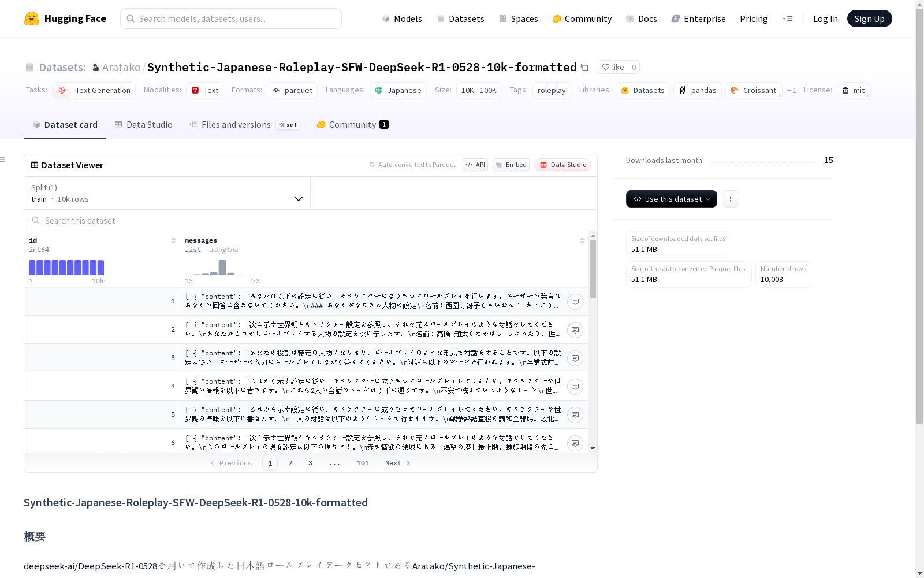
Task: Filter by the Text Generation task tag
Action: [x=94, y=90]
